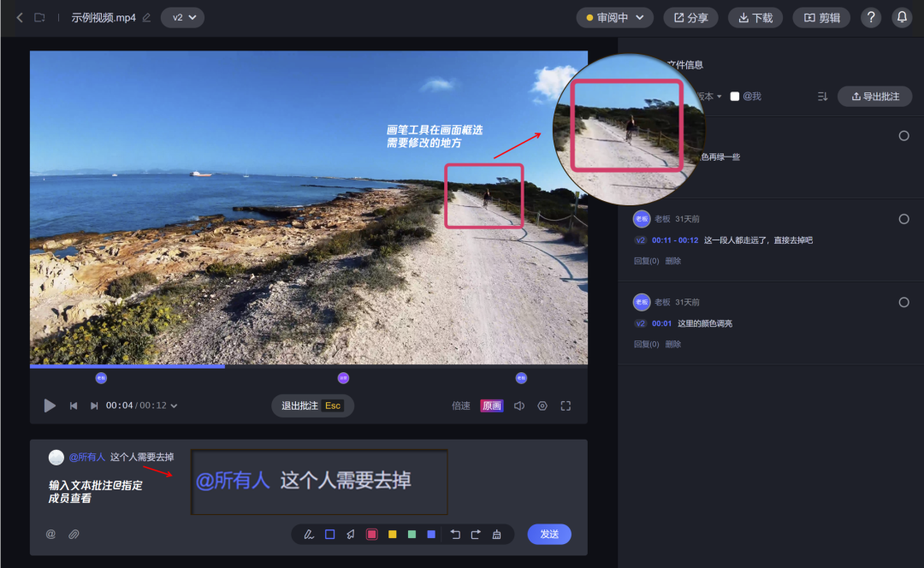Redo the annotation stroke
Image resolution: width=924 pixels, height=568 pixels.
tap(476, 535)
